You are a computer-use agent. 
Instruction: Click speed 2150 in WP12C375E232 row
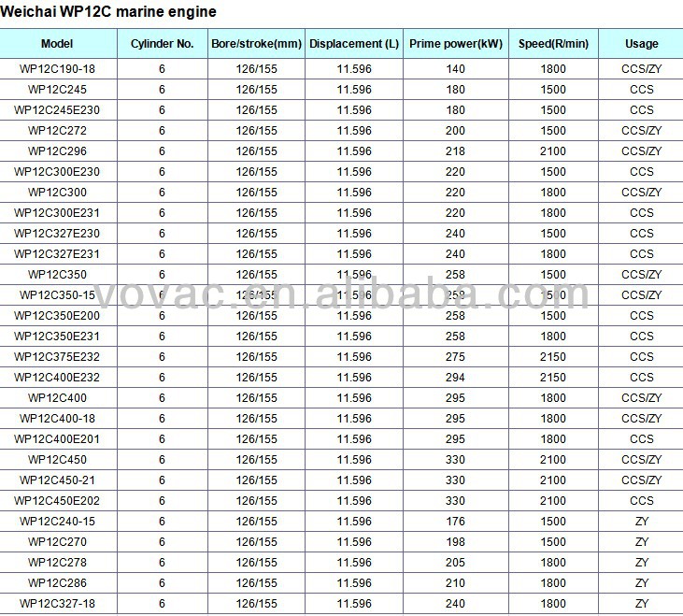click(x=553, y=356)
